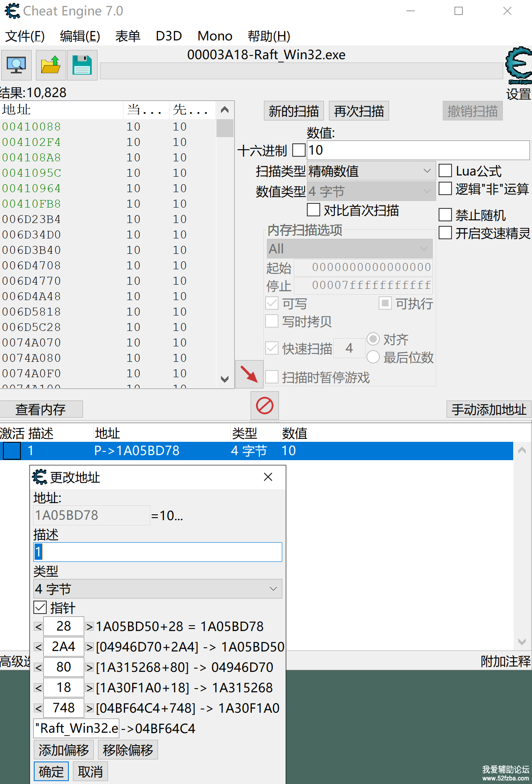The width and height of the screenshot is (532, 784).
Task: Decrease the offset 2A4 with its left arrow
Action: pyautogui.click(x=38, y=647)
